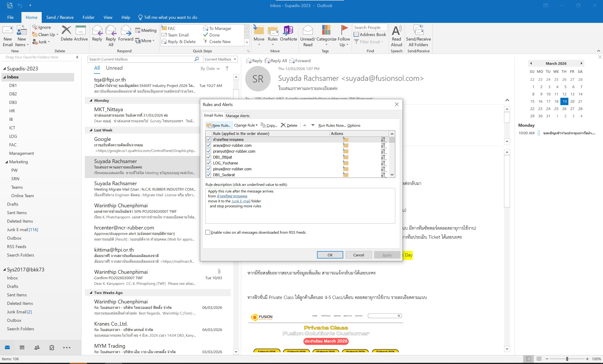The height and width of the screenshot is (364, 603).
Task: Open the Send / Receive ribbon tab
Action: click(60, 17)
